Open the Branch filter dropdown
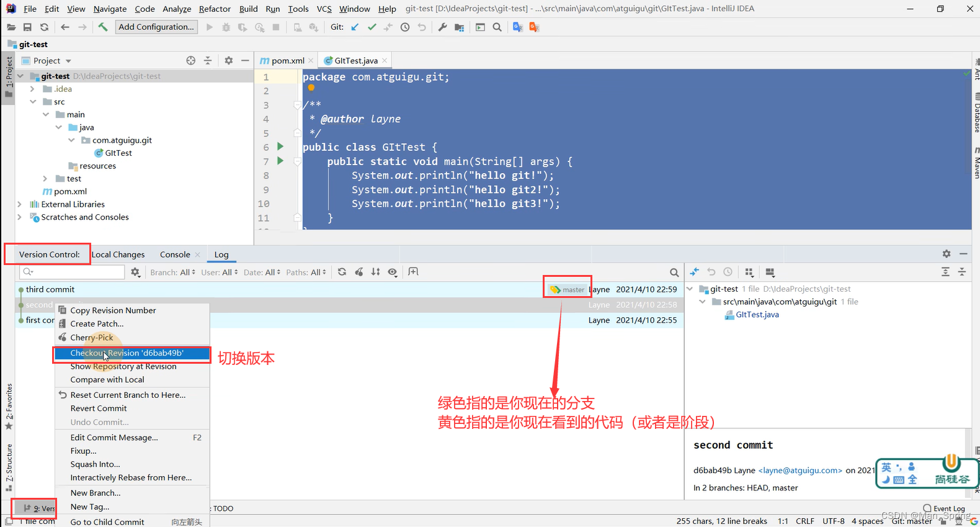Image resolution: width=980 pixels, height=527 pixels. (173, 272)
